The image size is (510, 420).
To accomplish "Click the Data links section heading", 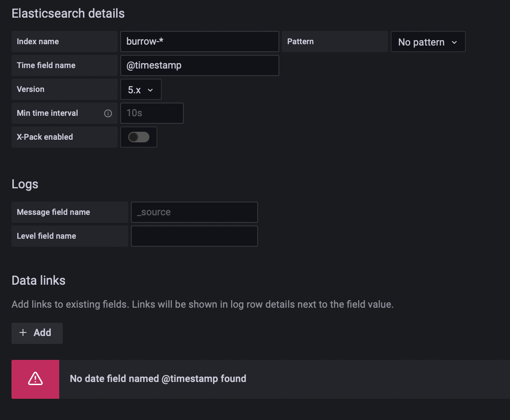I will tap(38, 280).
